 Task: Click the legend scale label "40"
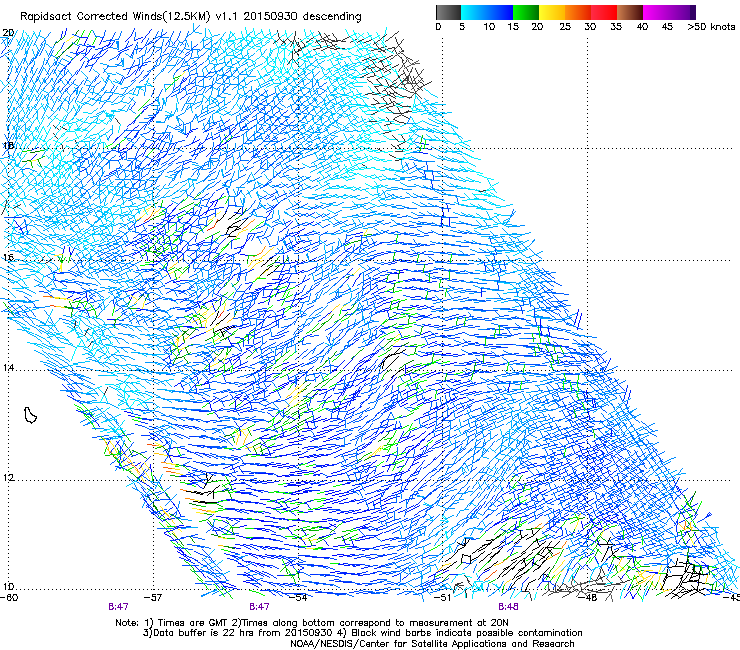coord(642,27)
